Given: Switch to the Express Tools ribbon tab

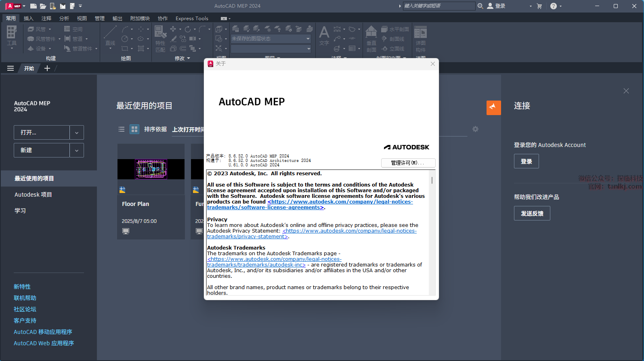Looking at the screenshot, I should 192,19.
